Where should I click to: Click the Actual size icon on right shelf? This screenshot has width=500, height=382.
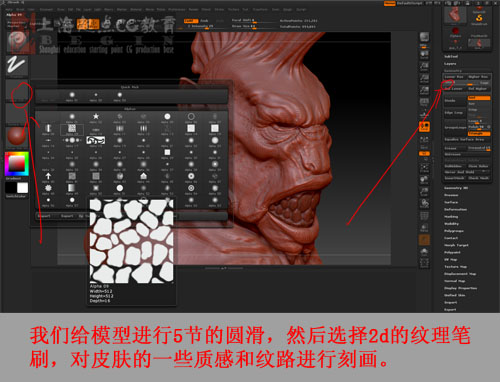(x=424, y=78)
